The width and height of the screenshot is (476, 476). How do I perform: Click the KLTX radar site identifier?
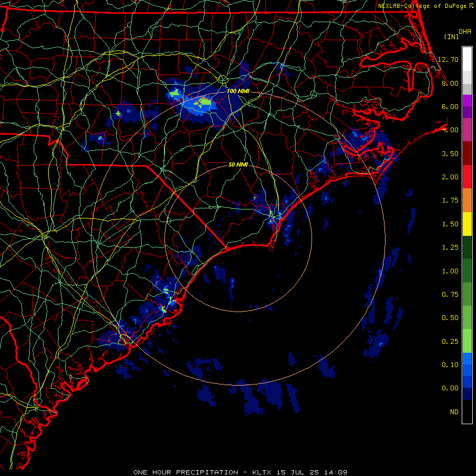click(262, 472)
